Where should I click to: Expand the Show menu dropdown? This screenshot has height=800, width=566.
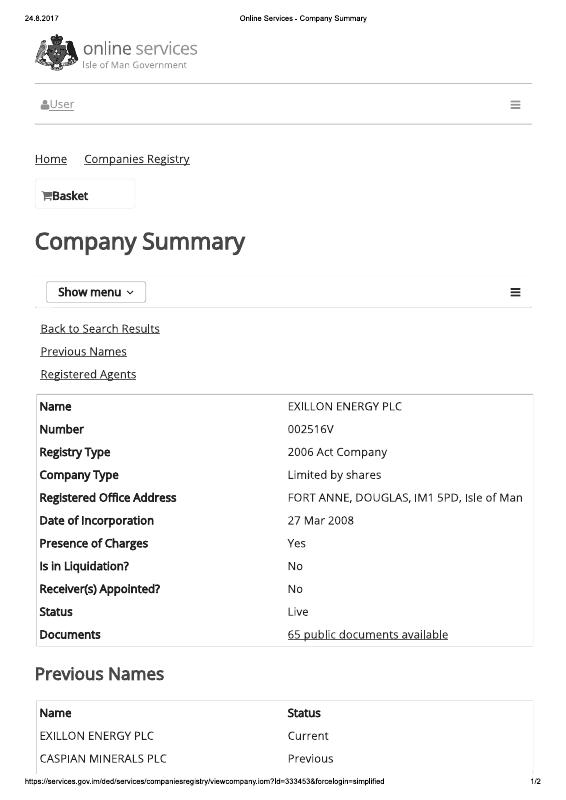(x=96, y=292)
